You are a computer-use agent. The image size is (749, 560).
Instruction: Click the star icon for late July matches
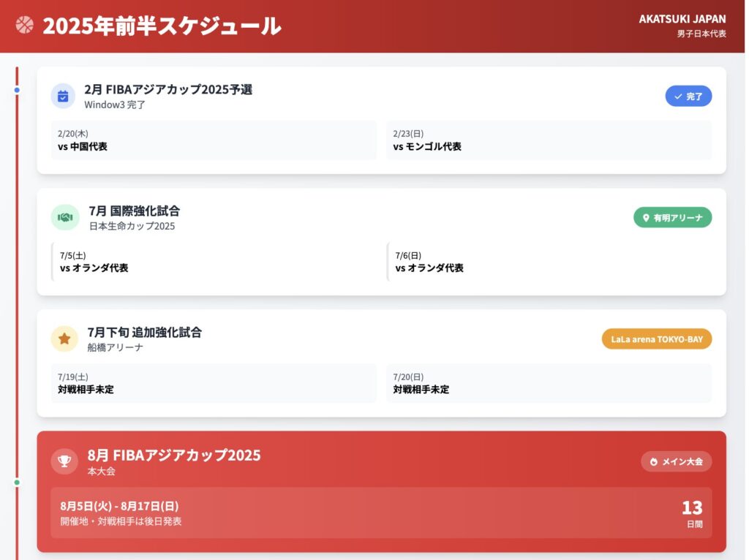click(64, 338)
